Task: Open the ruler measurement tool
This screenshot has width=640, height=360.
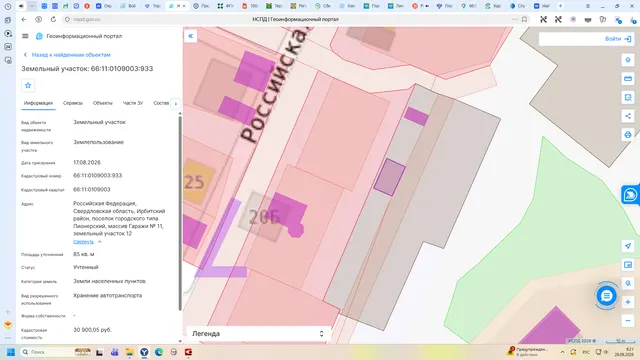Action: (628, 78)
